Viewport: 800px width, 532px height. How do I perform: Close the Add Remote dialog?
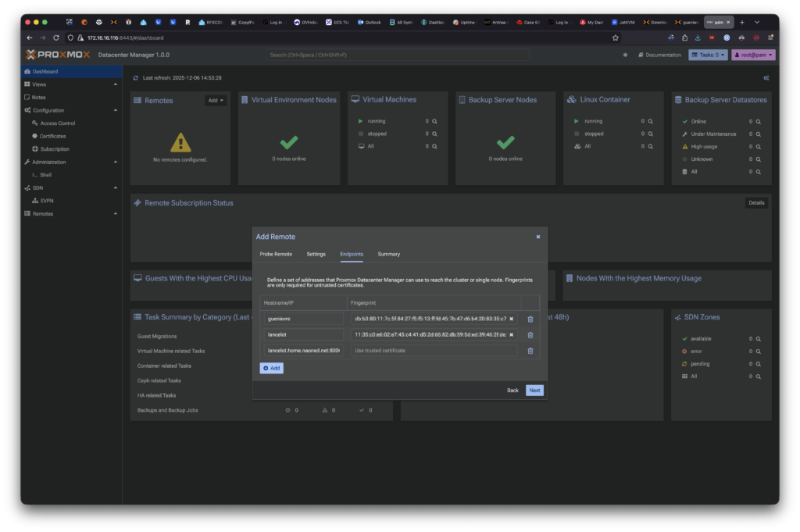pyautogui.click(x=537, y=237)
